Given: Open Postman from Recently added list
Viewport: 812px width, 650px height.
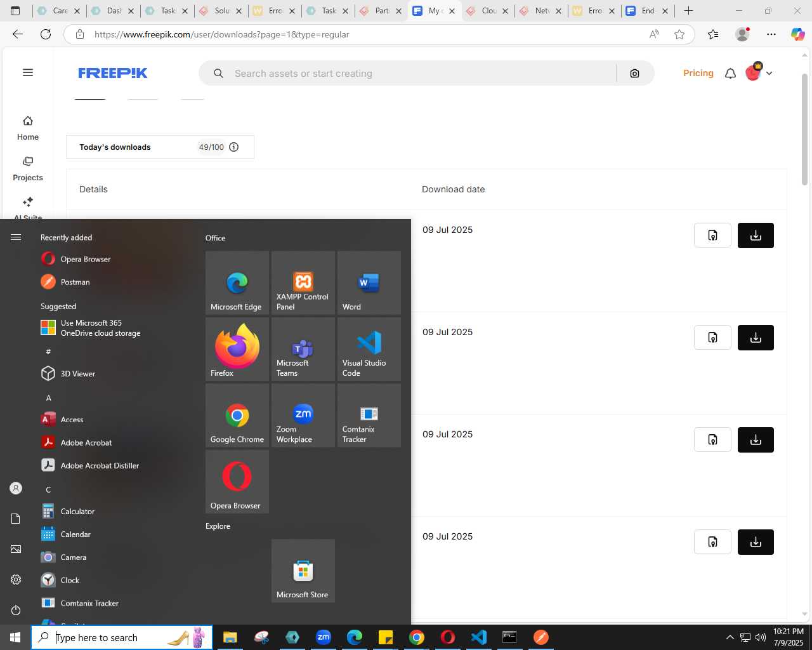Looking at the screenshot, I should (x=114, y=282).
